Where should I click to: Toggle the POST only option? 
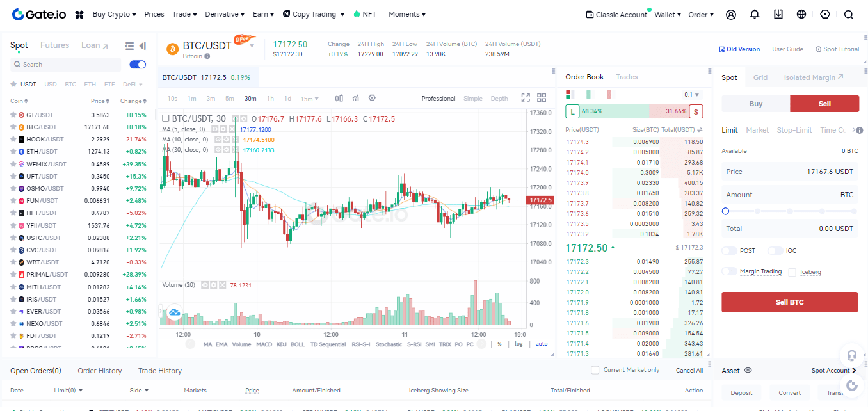(x=729, y=250)
